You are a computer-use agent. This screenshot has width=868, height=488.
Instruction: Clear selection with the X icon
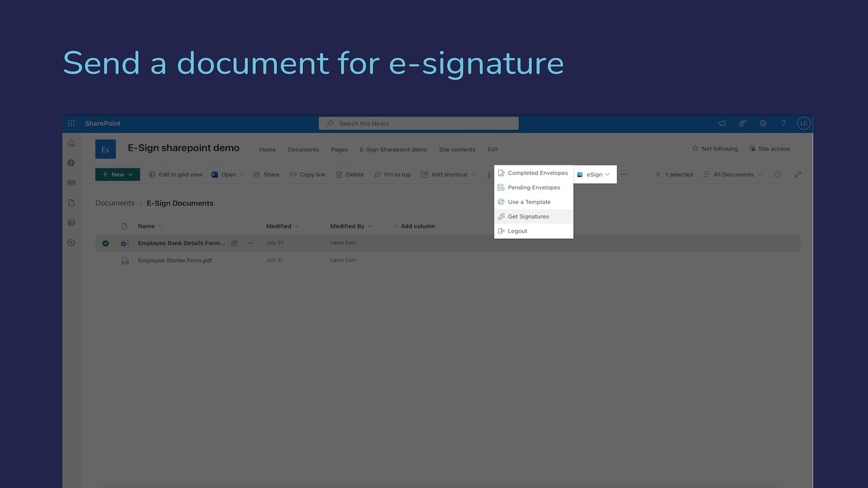tap(658, 174)
